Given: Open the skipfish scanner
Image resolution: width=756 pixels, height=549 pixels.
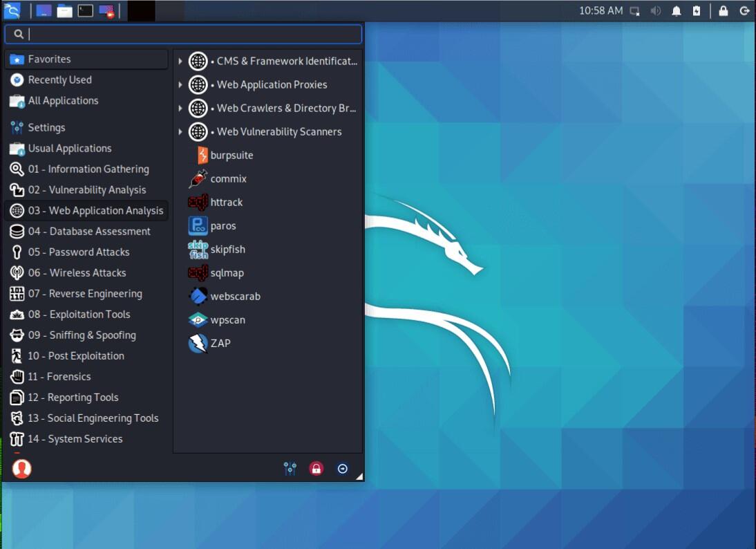Looking at the screenshot, I should 227,250.
